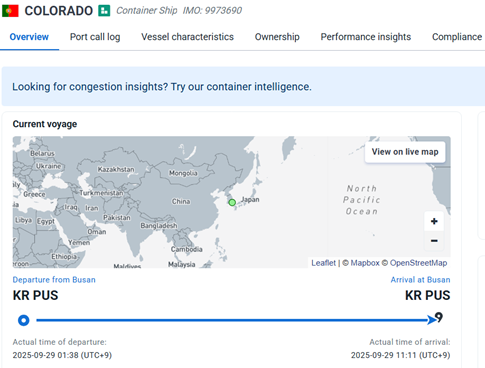Screen dimensions: 485x368
Task: Click the blue voyage progress line
Action: 232,320
